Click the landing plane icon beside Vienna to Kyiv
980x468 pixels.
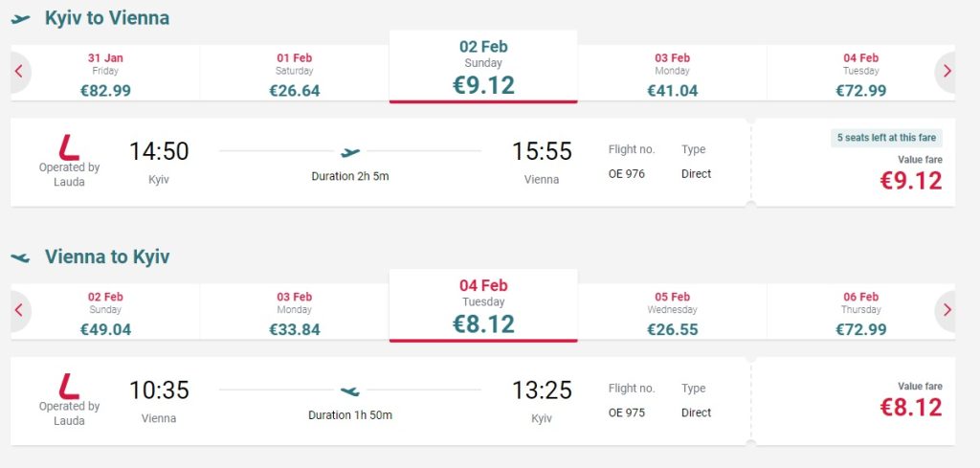pos(21,257)
